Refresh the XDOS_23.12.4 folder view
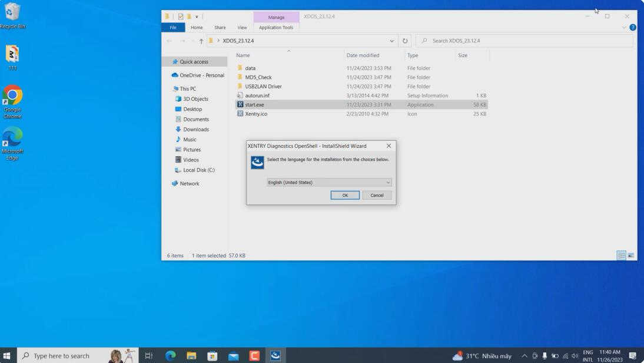 [405, 41]
